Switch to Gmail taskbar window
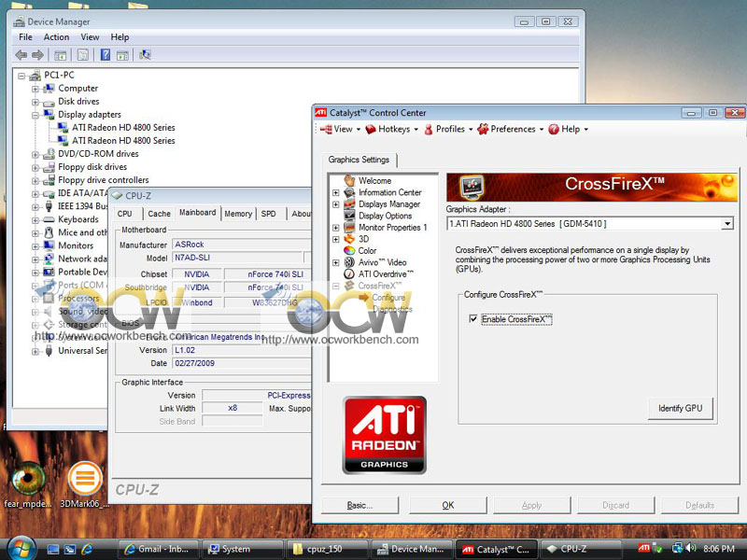Viewport: 747px width, 560px height. pos(158,549)
